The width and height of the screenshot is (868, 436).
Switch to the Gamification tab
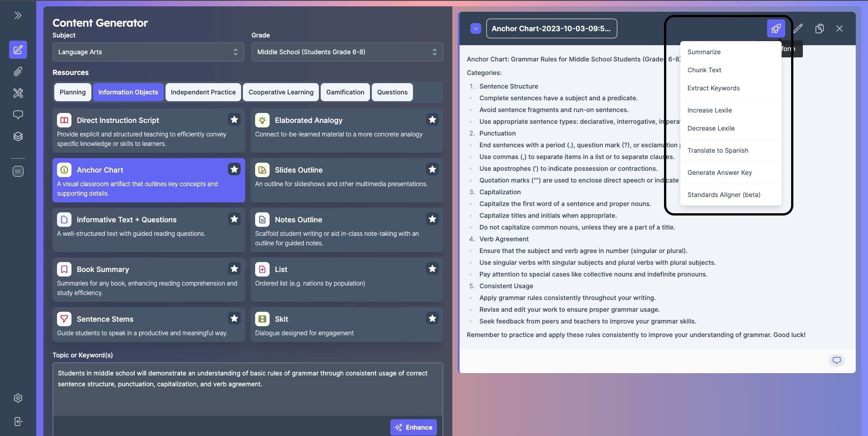(x=345, y=92)
